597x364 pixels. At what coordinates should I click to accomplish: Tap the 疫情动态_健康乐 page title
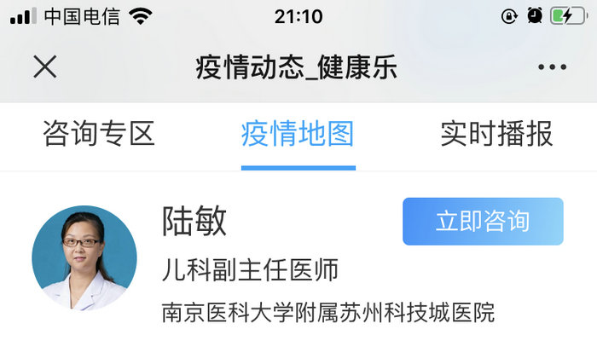coord(297,67)
